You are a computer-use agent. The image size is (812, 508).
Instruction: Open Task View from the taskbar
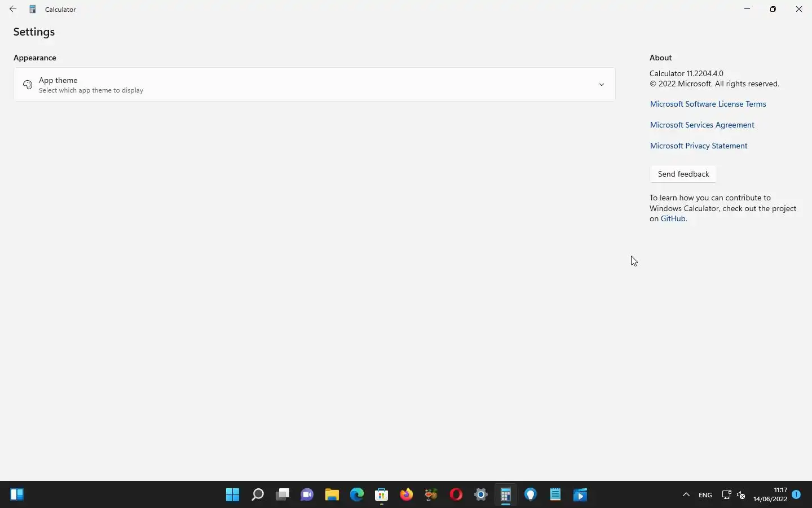[283, 495]
